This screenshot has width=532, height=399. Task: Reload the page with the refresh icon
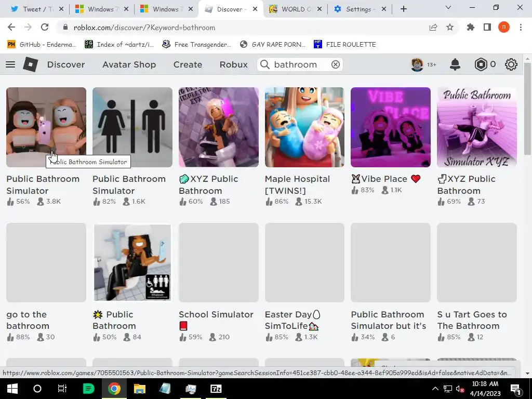(x=45, y=28)
